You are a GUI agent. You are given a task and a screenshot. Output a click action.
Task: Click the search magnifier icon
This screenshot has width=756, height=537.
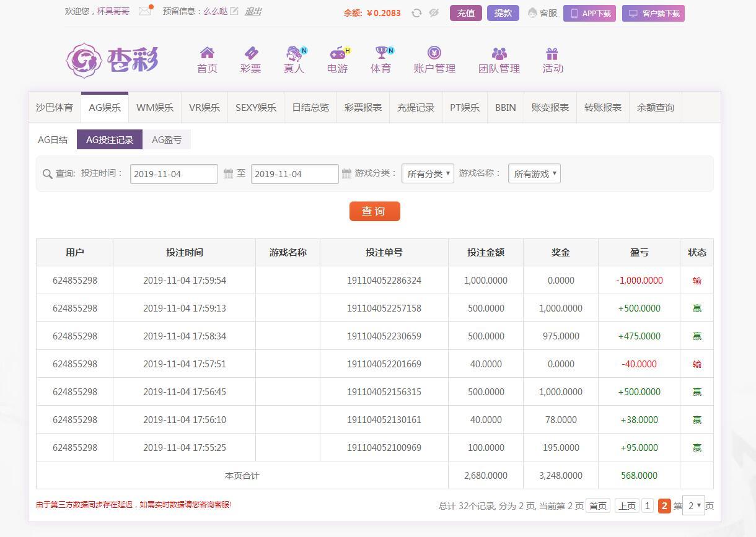(47, 174)
